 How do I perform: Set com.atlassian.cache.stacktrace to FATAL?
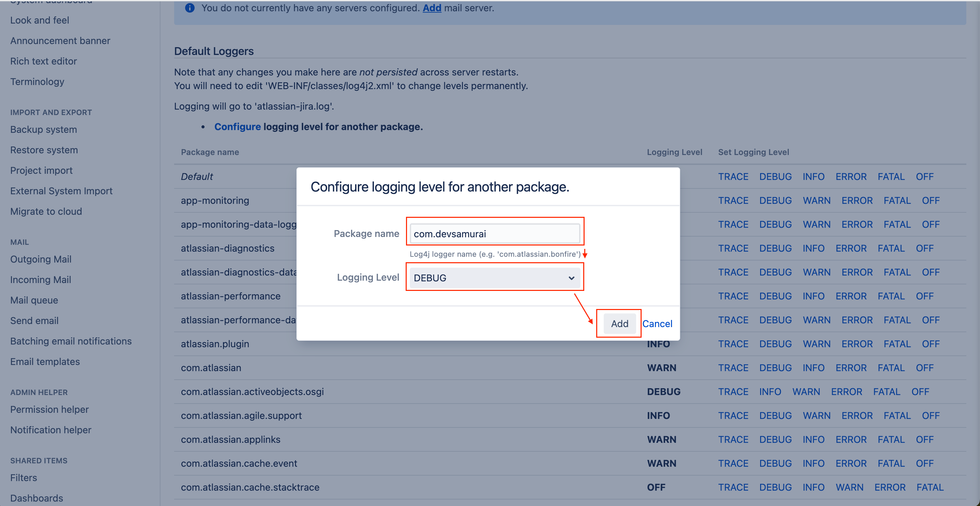point(929,487)
